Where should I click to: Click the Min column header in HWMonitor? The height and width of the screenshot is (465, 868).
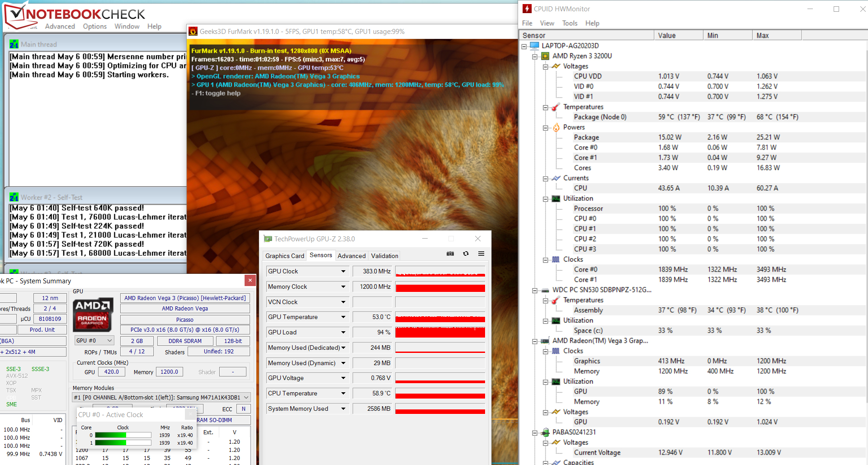(x=728, y=35)
